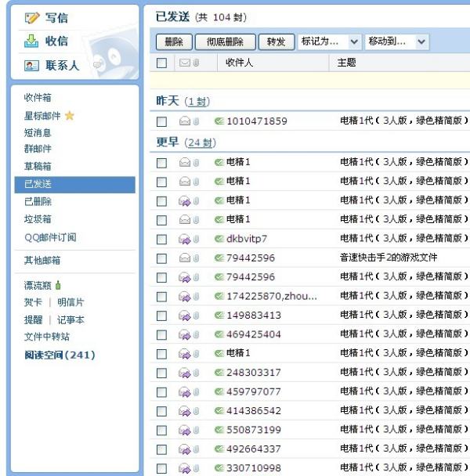The width and height of the screenshot is (470, 476).
Task: Click the compose mail (写信) icon
Action: tap(32, 18)
